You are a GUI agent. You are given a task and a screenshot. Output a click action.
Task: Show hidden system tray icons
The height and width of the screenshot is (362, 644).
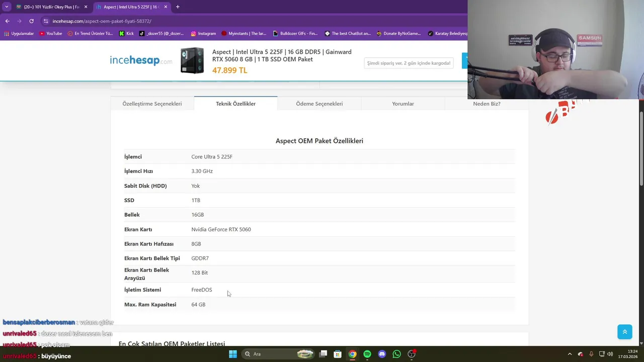click(570, 354)
